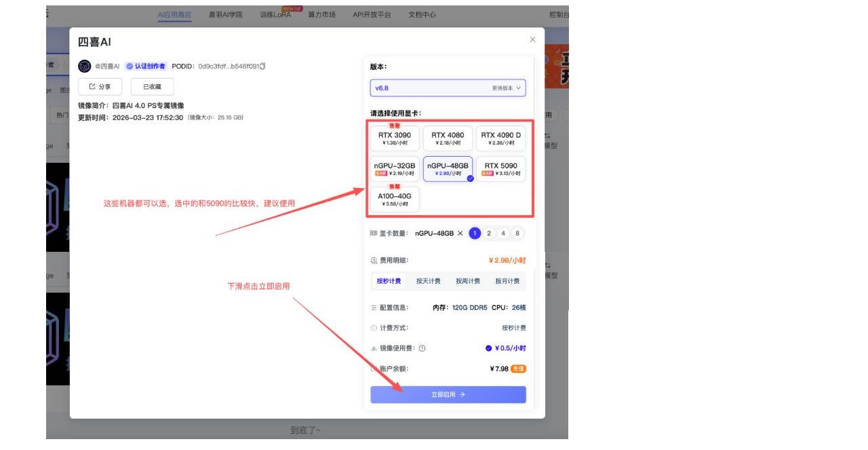The height and width of the screenshot is (450, 868).
Task: Switch to 按月计费 billing tab
Action: 507,281
